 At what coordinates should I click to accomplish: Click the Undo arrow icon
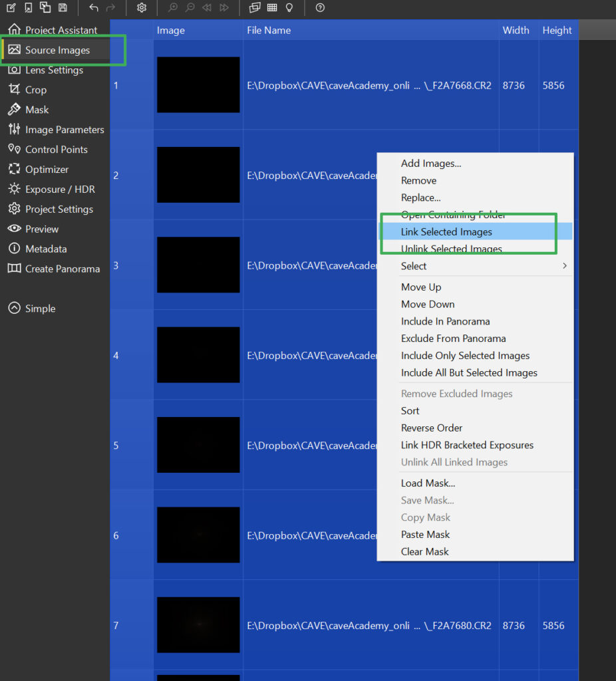click(x=93, y=7)
